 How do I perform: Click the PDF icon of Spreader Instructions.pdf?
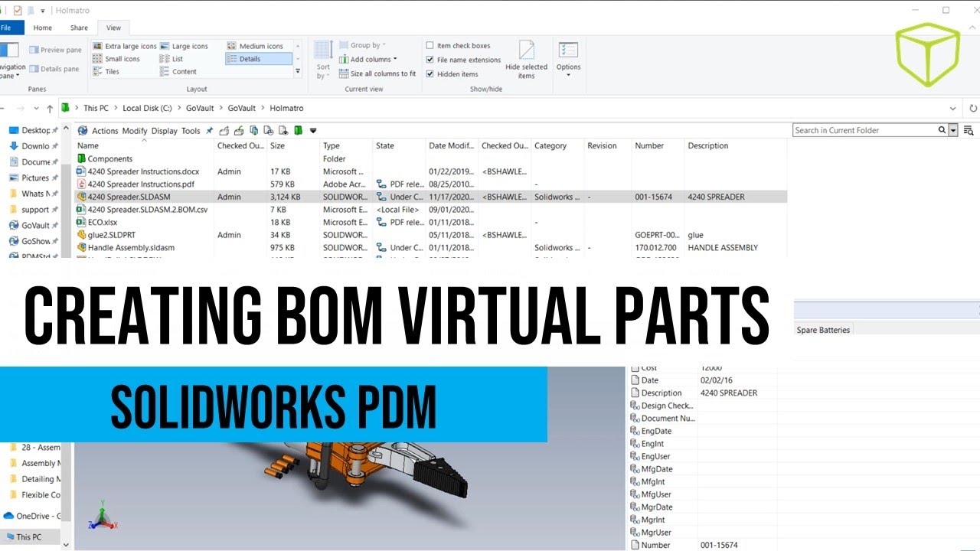pos(82,184)
